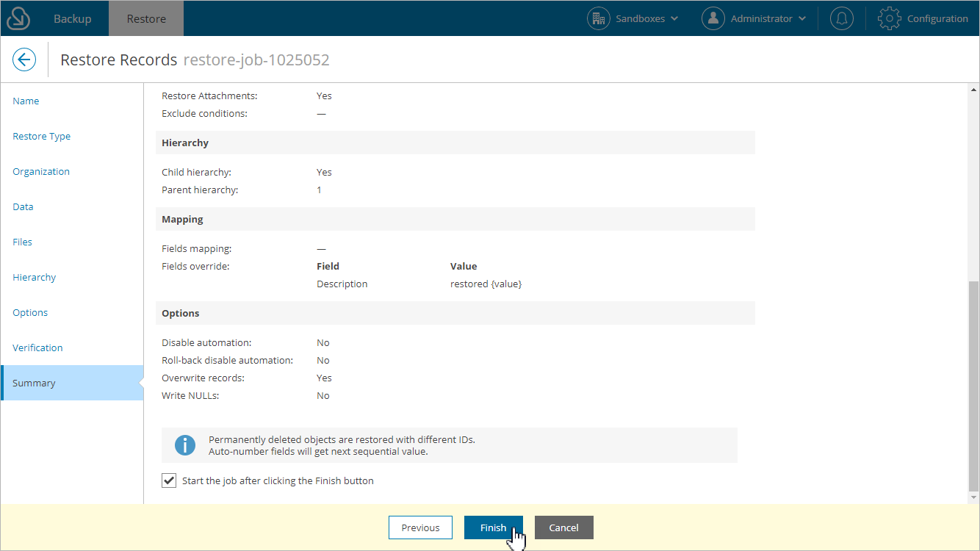The width and height of the screenshot is (980, 551).
Task: Click the Write NULLs label
Action: click(190, 395)
